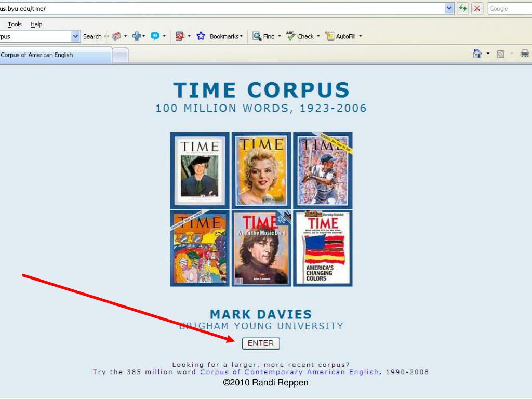Click the news tag icon in the toolbar
Screen dimensions: 532x399
pyautogui.click(x=116, y=36)
